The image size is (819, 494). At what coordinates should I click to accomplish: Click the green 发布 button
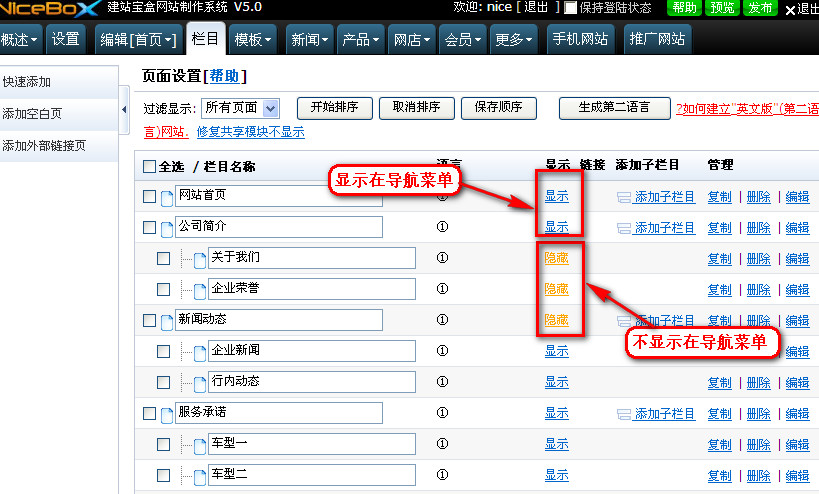[760, 8]
